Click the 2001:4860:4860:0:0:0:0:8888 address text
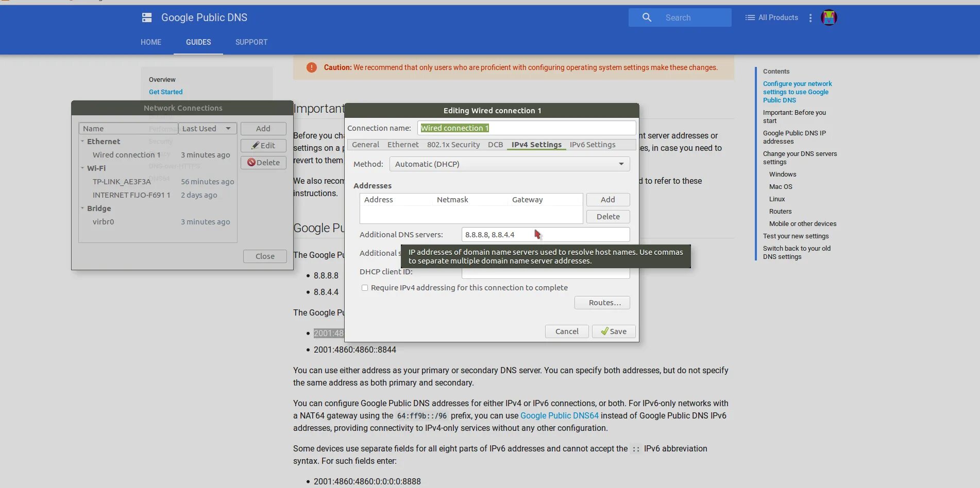Screen dimensions: 980x488 pyautogui.click(x=367, y=481)
